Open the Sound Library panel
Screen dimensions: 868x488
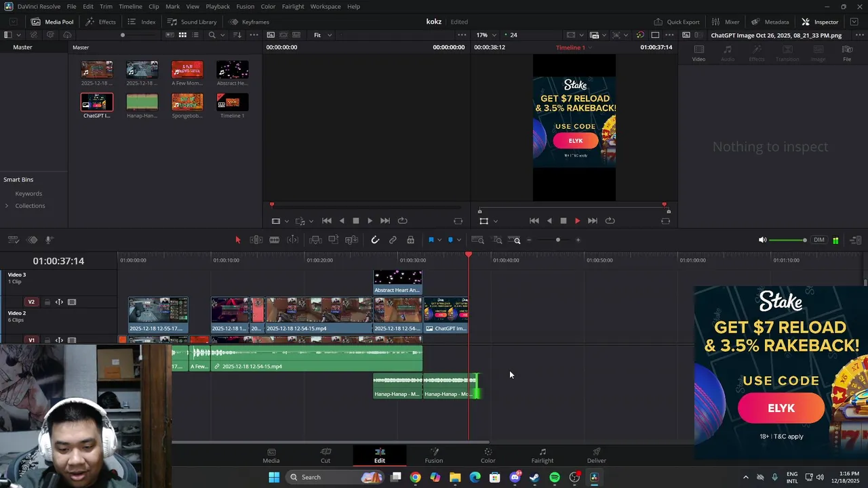coord(192,22)
